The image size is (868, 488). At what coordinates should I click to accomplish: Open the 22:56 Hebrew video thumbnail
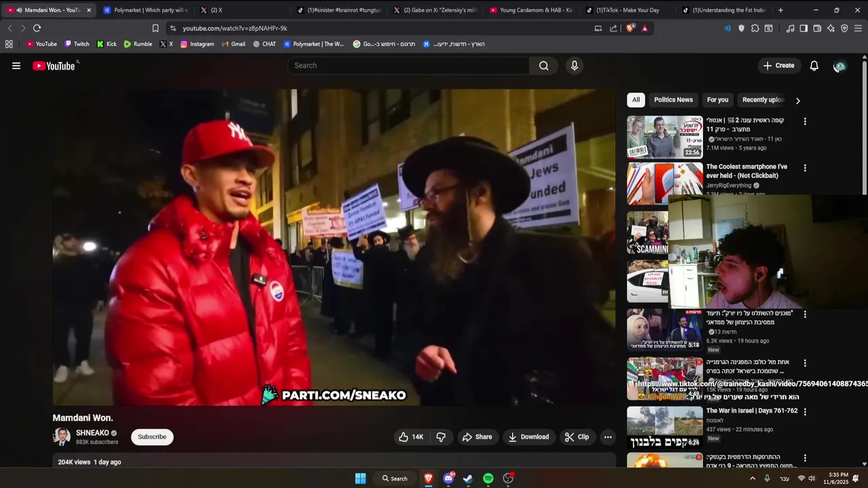(665, 137)
